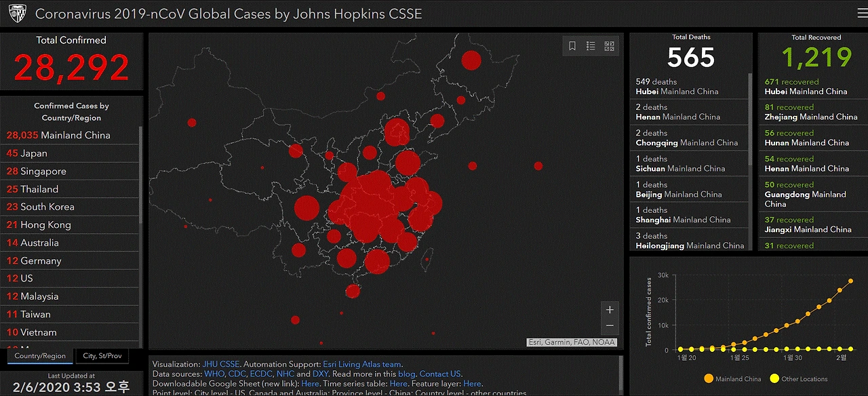The width and height of the screenshot is (868, 396).
Task: Open the Esri Living Atlas team link
Action: pos(362,364)
